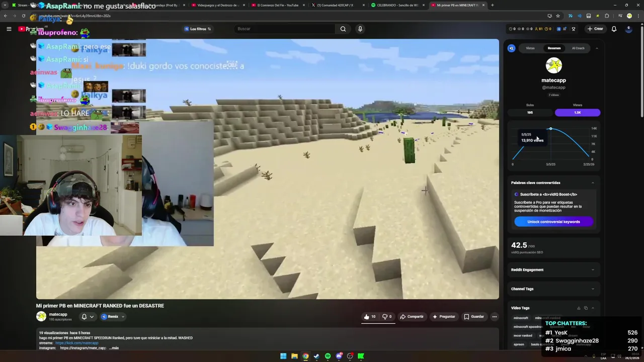
Task: Click the vidIQ blue toolbar icon
Action: click(x=558, y=29)
